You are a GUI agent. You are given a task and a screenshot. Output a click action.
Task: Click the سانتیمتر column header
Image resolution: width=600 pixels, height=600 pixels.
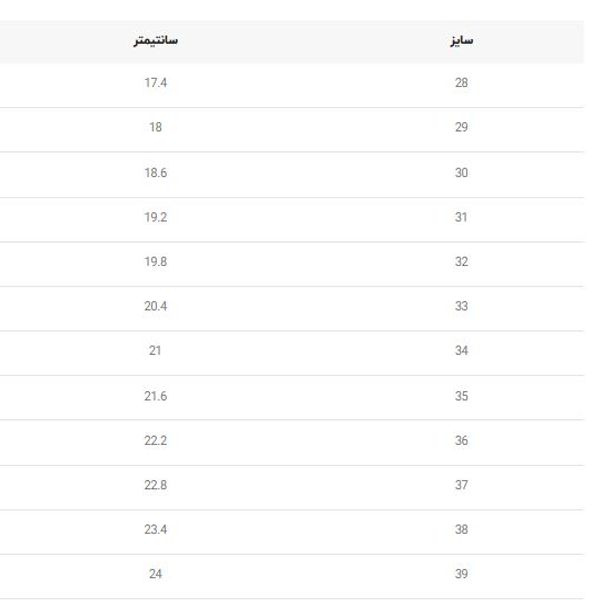pos(155,41)
